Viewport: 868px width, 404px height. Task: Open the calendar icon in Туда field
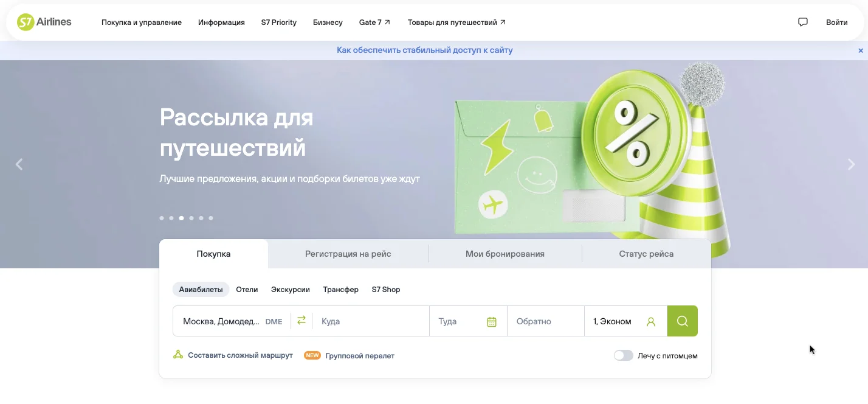pyautogui.click(x=492, y=322)
